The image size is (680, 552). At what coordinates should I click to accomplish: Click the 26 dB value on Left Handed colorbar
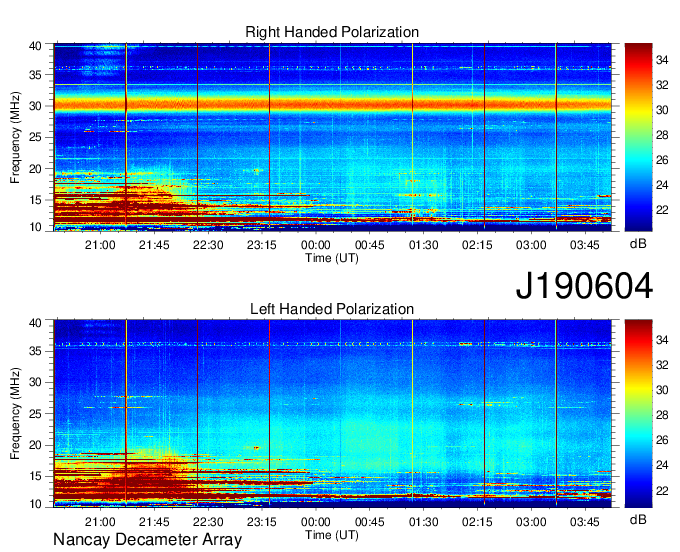pos(662,440)
